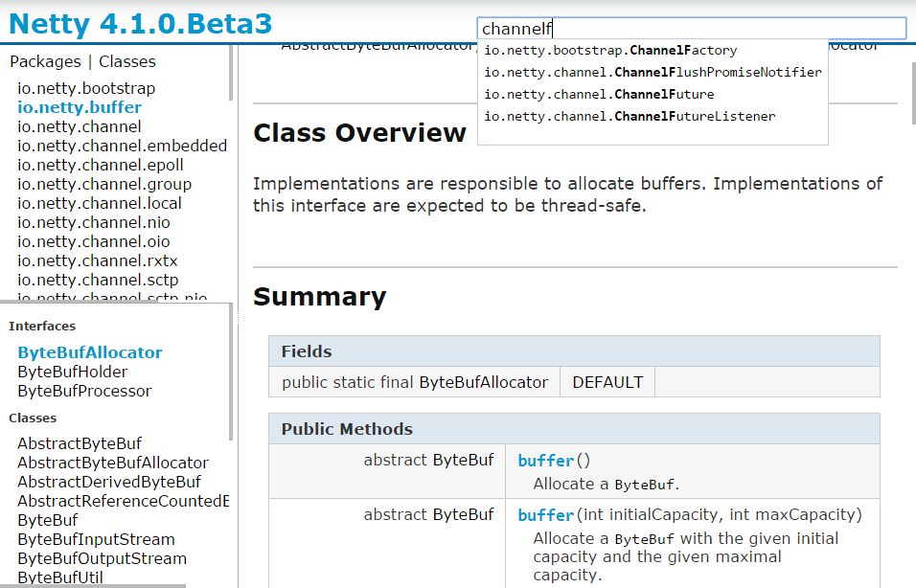Open io.netty.channel.sctp package

(98, 281)
